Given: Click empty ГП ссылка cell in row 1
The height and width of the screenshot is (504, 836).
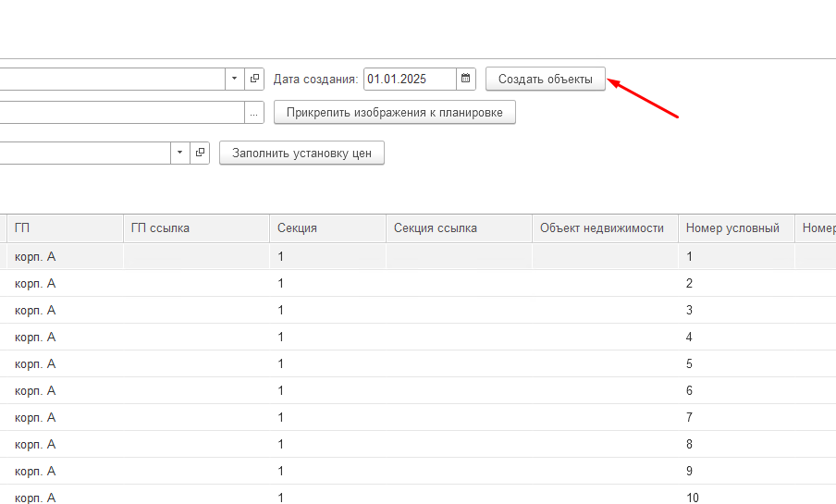Looking at the screenshot, I should [197, 256].
